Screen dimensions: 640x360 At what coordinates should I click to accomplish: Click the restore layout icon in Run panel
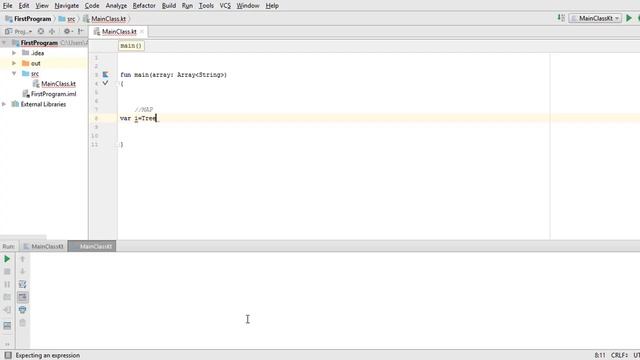pyautogui.click(x=7, y=325)
